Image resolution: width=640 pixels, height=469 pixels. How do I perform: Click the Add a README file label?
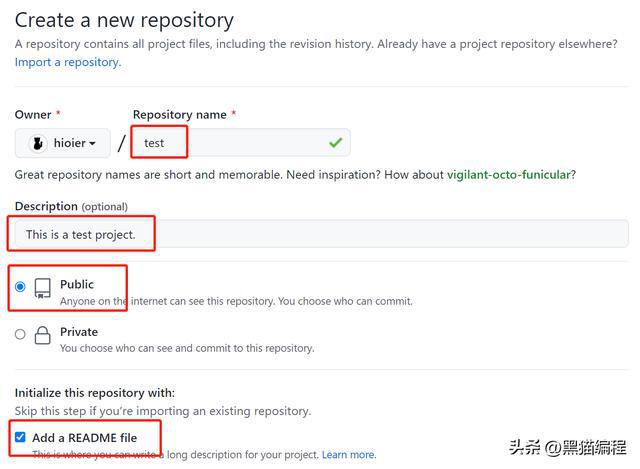tap(84, 438)
